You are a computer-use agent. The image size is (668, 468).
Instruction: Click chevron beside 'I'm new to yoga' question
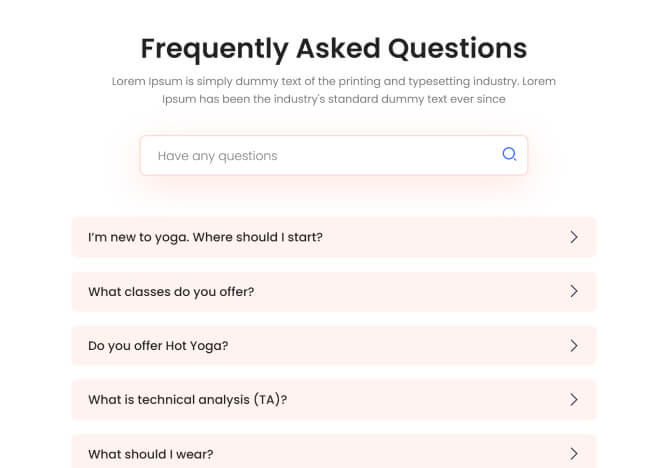tap(574, 237)
